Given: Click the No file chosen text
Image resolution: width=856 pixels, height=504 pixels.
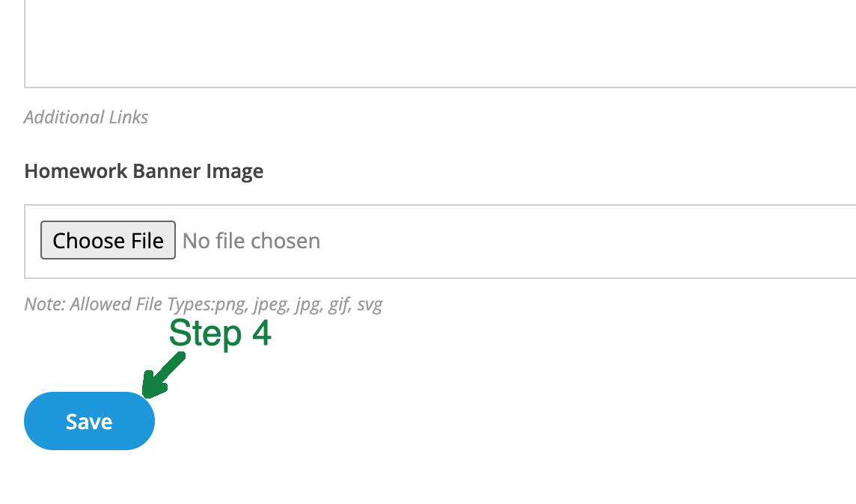Looking at the screenshot, I should pos(251,240).
